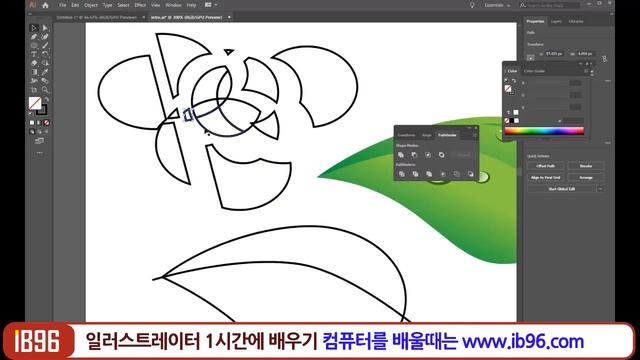Open the Pathfinder panel options menu

(474, 135)
